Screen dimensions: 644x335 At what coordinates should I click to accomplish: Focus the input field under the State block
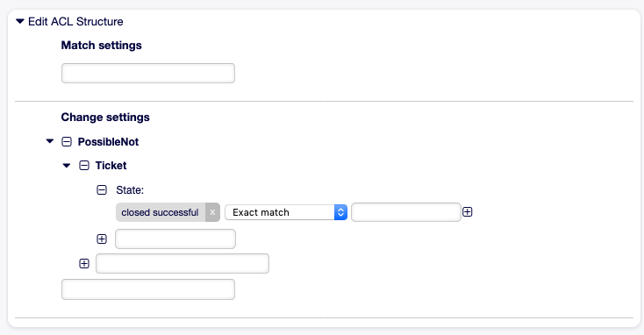(x=182, y=264)
